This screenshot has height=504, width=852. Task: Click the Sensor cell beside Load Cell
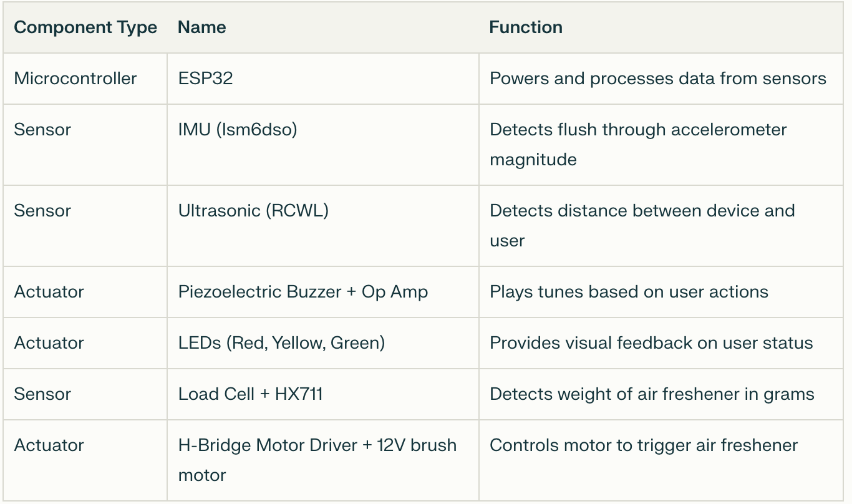click(x=42, y=394)
